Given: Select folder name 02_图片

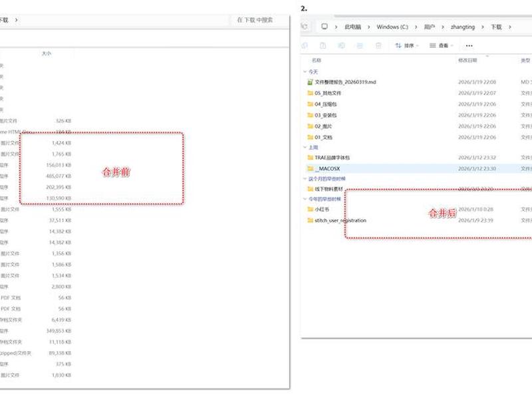Looking at the screenshot, I should pos(323,126).
